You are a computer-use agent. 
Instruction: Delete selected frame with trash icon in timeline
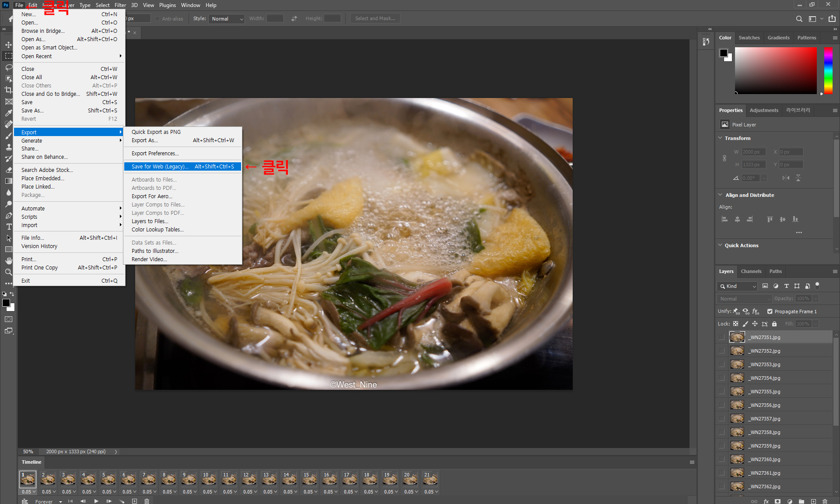[147, 501]
